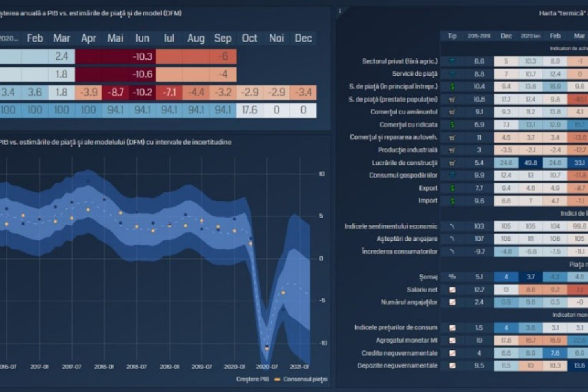Click the trend icon beside Indicele sentimentului economic
588x392 pixels.
(x=452, y=226)
